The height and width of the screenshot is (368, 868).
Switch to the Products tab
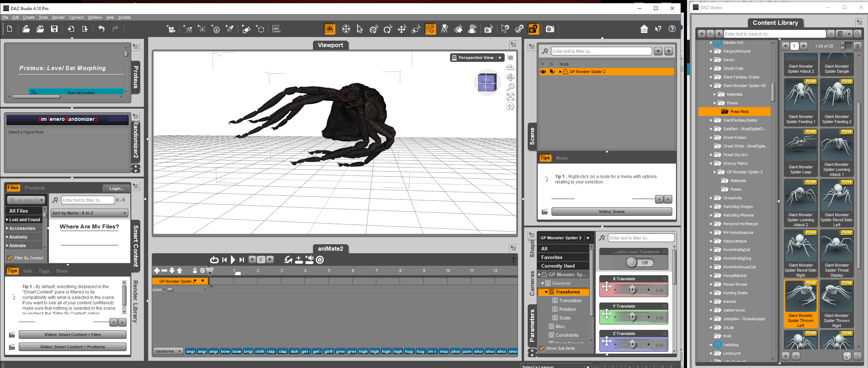click(35, 188)
